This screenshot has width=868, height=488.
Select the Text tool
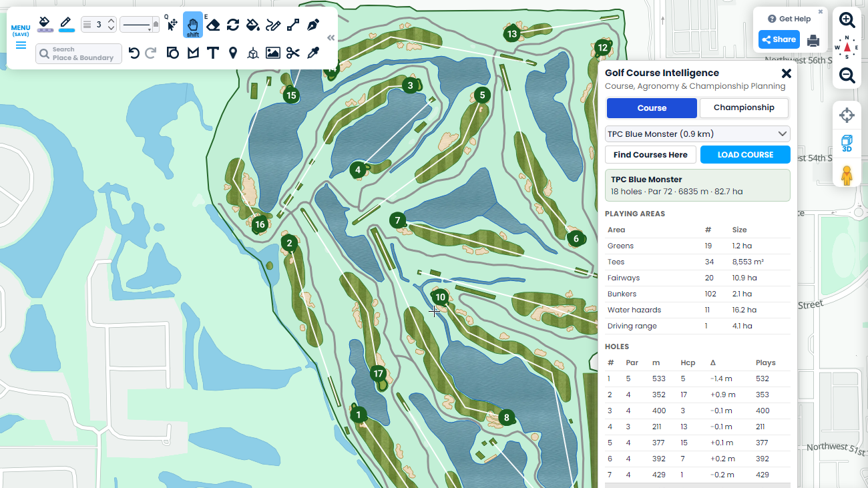tap(213, 53)
